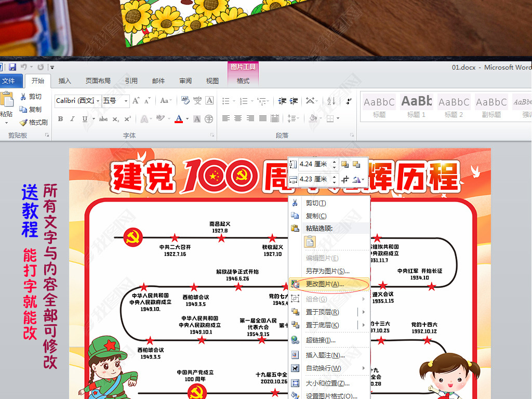Click the superscript x² icon

click(128, 119)
